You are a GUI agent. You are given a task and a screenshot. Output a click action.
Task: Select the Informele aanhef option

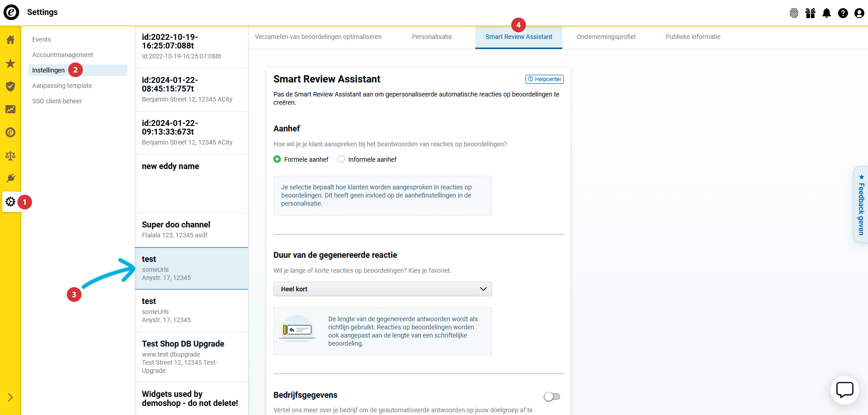(x=341, y=159)
